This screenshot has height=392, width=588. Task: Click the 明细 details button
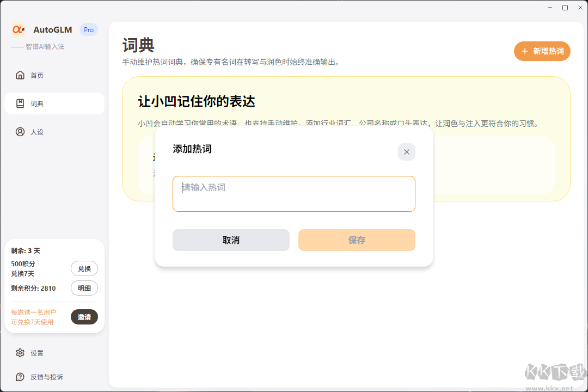pos(84,288)
